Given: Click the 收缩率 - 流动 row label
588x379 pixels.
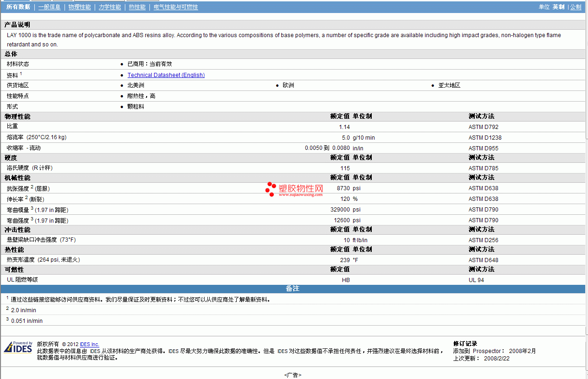Looking at the screenshot, I should pyautogui.click(x=24, y=148).
